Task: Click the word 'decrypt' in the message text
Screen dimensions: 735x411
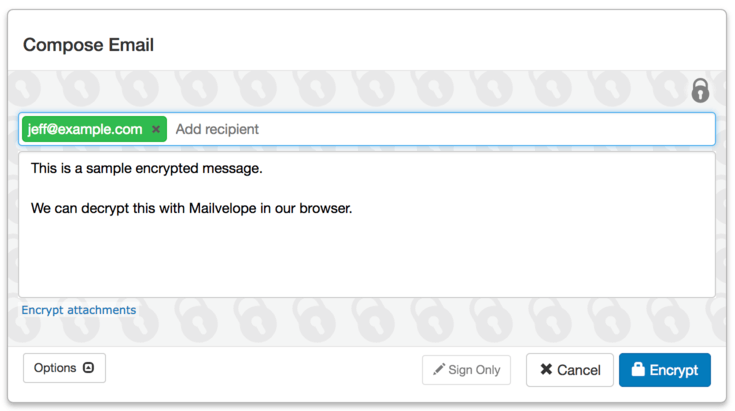Action: 105,209
